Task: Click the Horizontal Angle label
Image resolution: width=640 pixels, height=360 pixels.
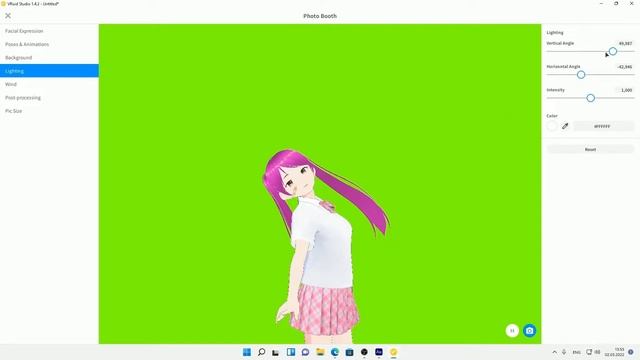Action: [x=563, y=67]
